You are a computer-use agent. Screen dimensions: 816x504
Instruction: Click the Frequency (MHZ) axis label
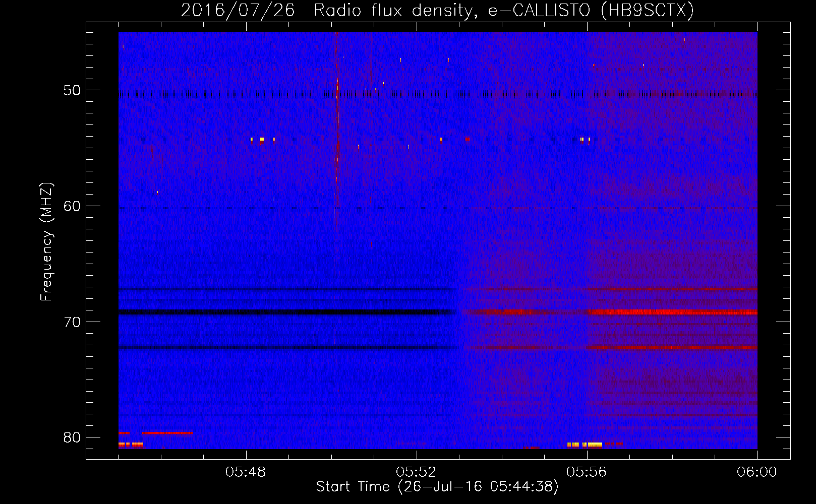(46, 242)
